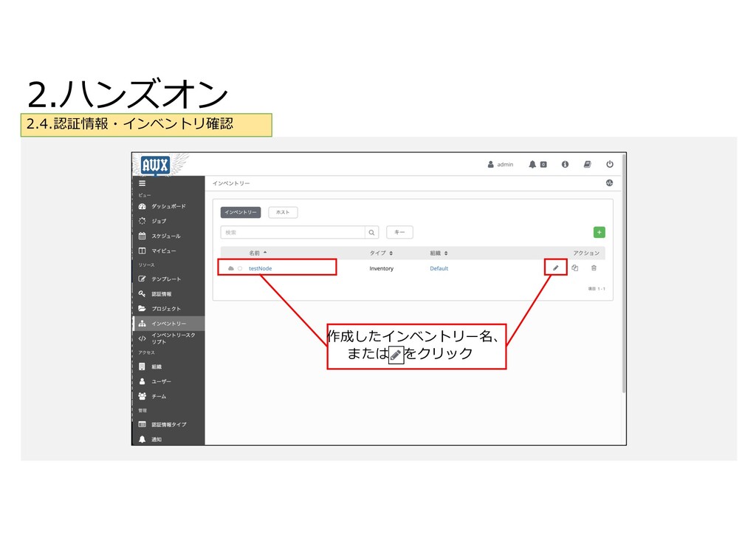Screen dimensions: 756x535
Task: Focus the 検索 search field
Action: pos(292,233)
